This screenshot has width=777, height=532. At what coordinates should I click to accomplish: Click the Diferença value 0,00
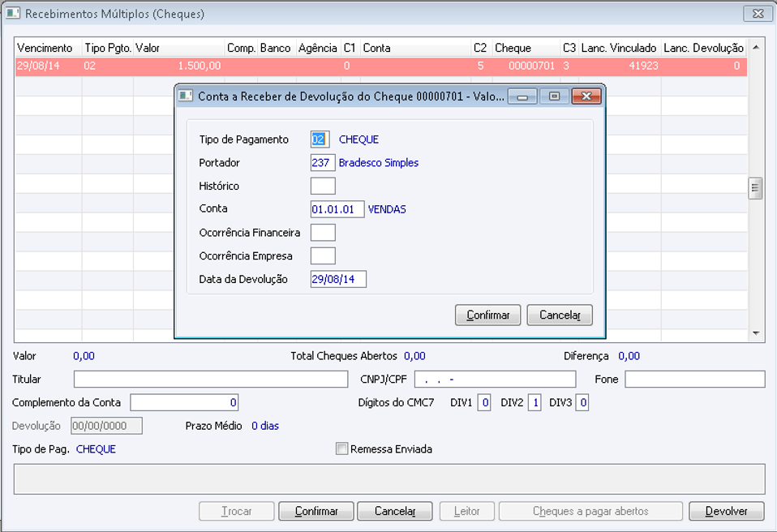[629, 356]
